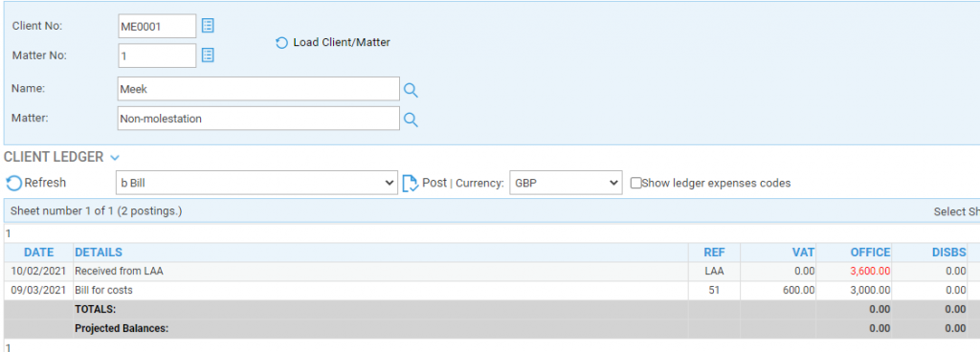The height and width of the screenshot is (352, 980).
Task: Click the Load Client/Matter reload icon
Action: tap(282, 43)
